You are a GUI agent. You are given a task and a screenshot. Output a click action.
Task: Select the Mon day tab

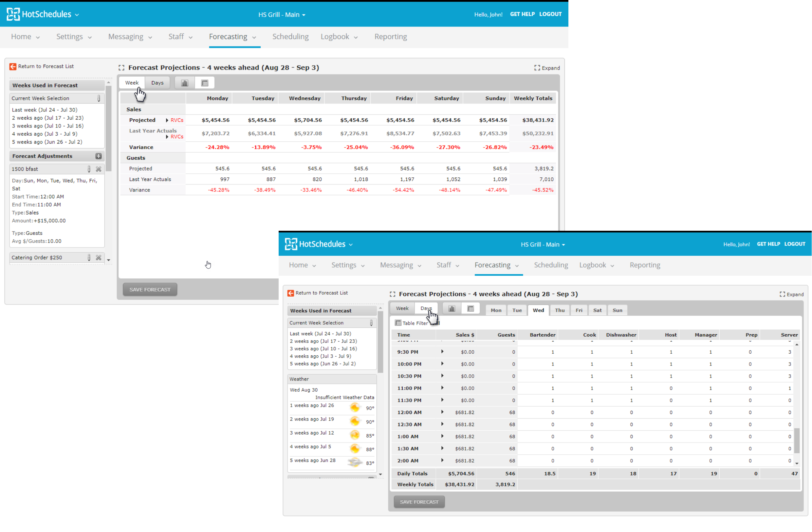click(496, 310)
